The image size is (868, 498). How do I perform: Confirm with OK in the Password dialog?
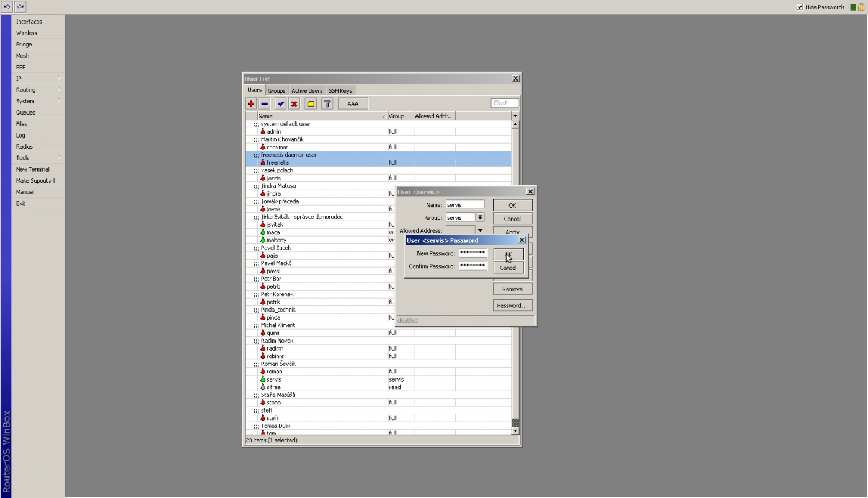(508, 254)
